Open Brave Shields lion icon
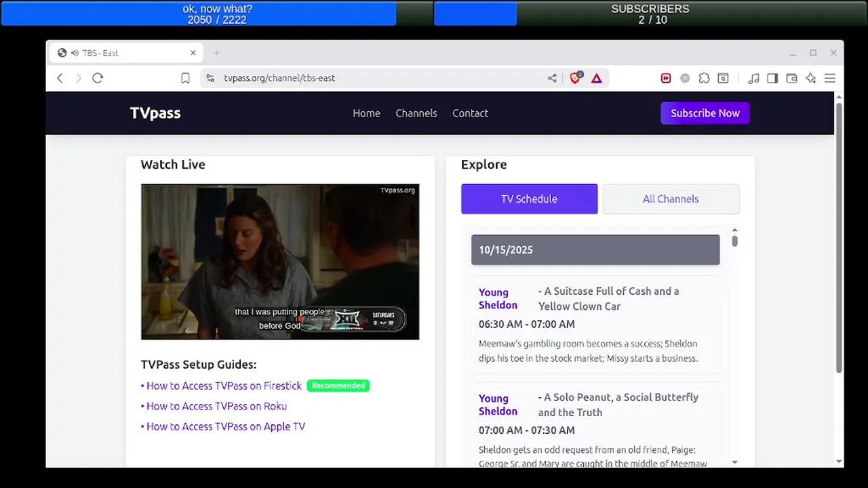 click(x=576, y=77)
